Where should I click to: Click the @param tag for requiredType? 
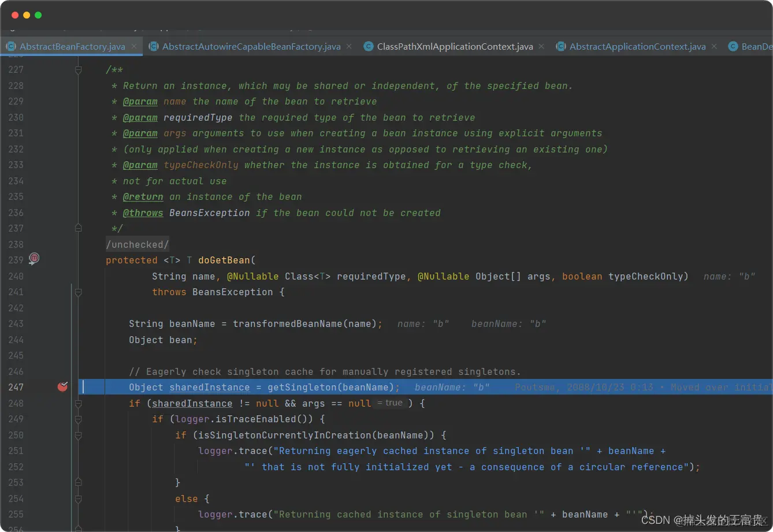140,118
